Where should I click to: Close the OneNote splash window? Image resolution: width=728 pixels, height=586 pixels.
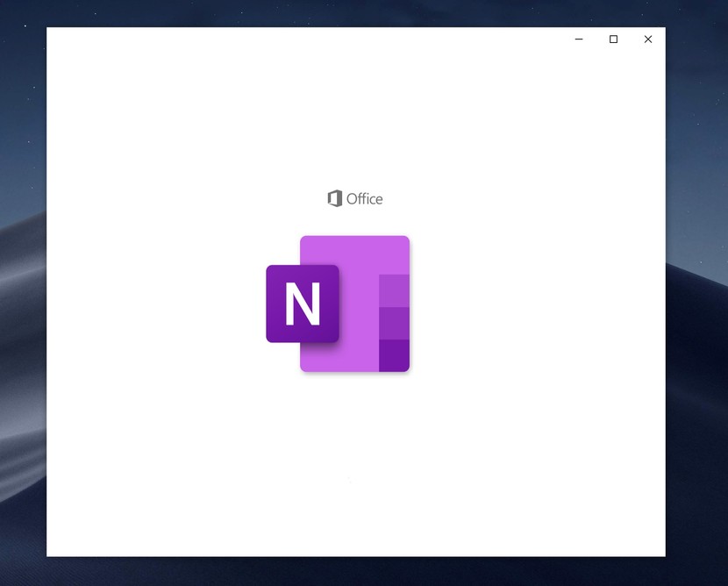[x=647, y=39]
